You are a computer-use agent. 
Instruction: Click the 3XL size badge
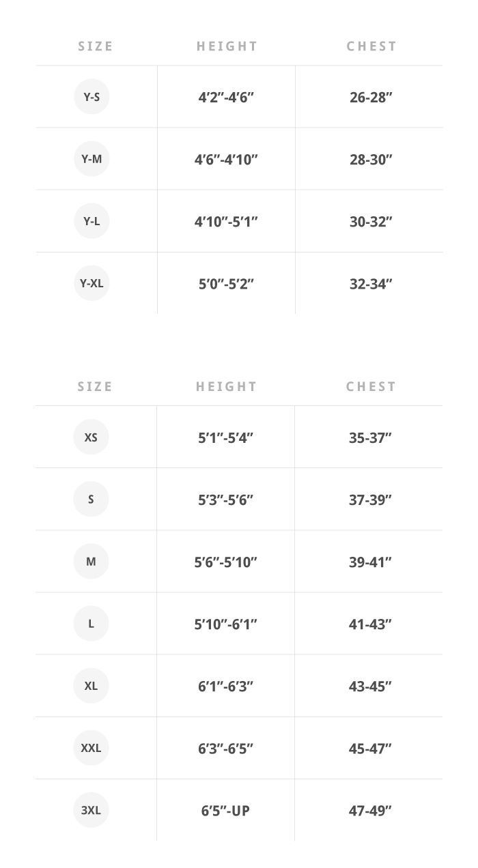[x=91, y=810]
